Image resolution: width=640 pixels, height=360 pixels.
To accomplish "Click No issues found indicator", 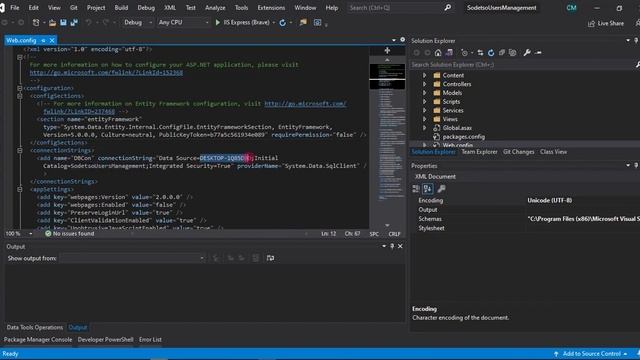I will (x=69, y=233).
